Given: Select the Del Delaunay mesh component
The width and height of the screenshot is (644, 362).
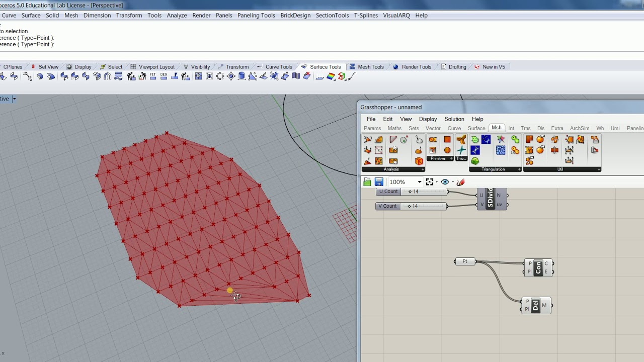Looking at the screenshot, I should pyautogui.click(x=536, y=305).
